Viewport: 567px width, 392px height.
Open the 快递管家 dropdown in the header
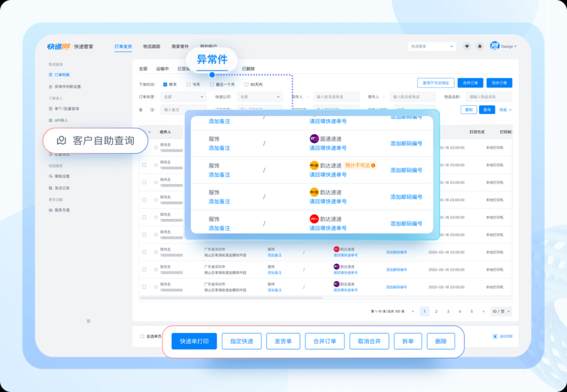pos(432,46)
